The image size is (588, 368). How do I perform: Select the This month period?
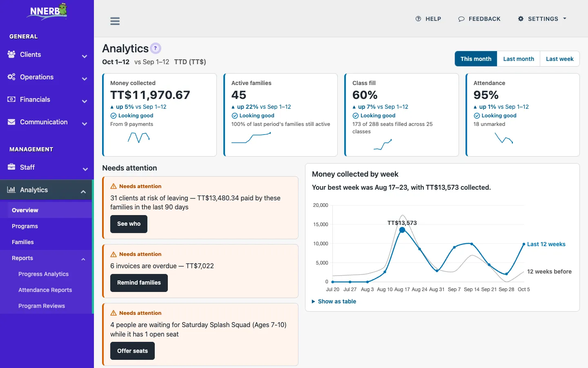(476, 59)
